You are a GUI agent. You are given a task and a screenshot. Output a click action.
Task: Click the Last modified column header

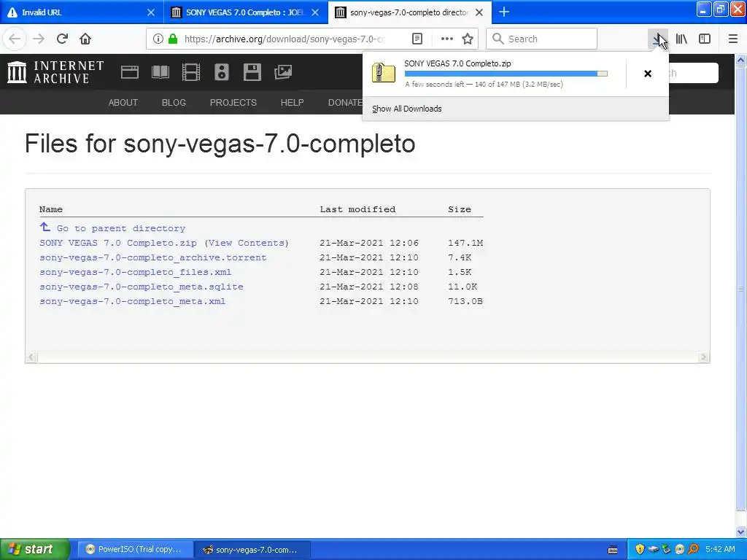tap(357, 209)
